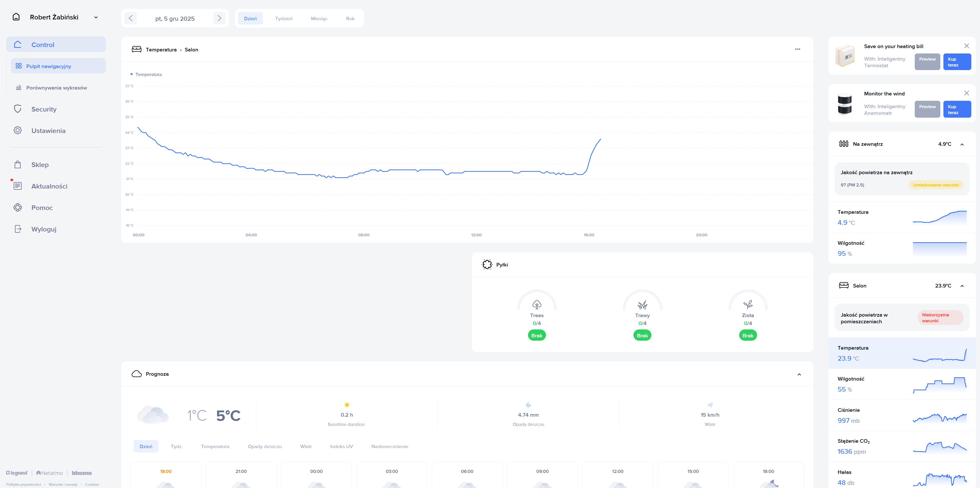The image size is (980, 488).
Task: Toggle Temperatura legend series on chart
Action: tap(146, 74)
